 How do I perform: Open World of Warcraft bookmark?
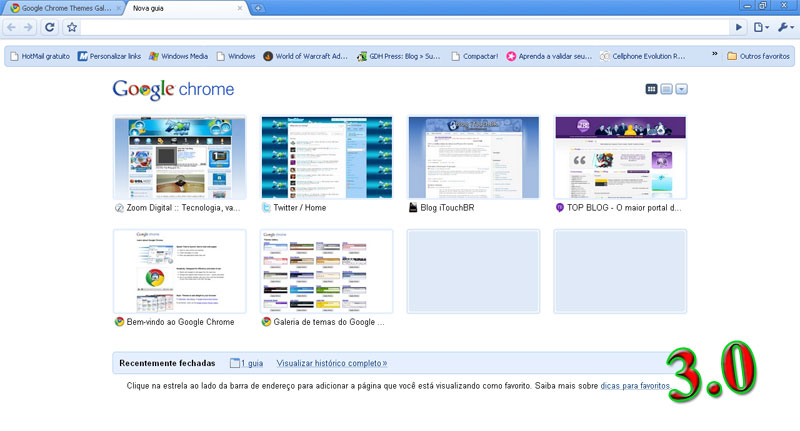306,56
